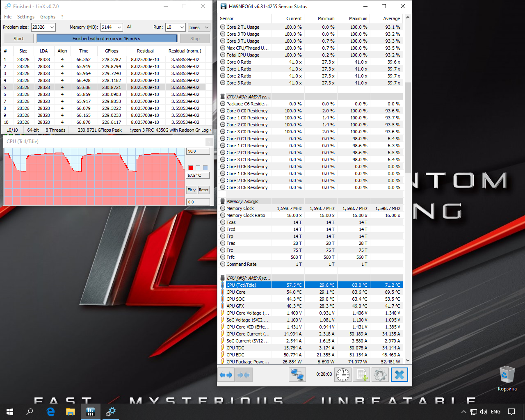Open the Graphs menu in LinX
The width and height of the screenshot is (525, 420).
pos(48,17)
